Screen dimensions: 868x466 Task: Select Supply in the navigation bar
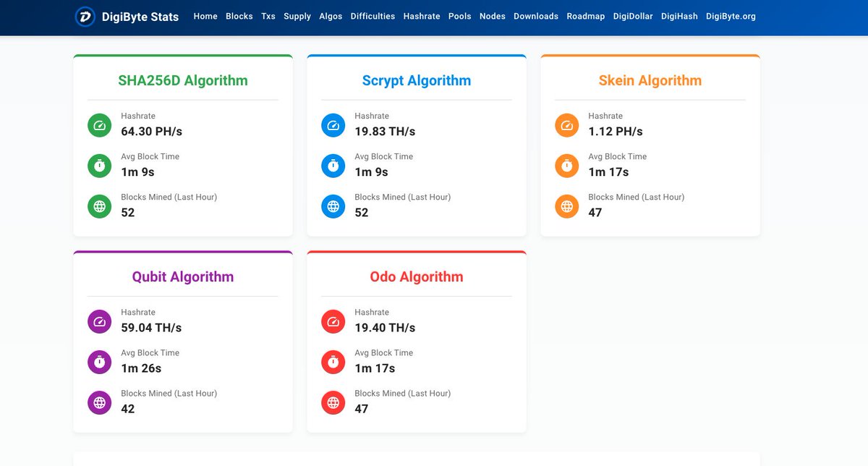(x=297, y=16)
